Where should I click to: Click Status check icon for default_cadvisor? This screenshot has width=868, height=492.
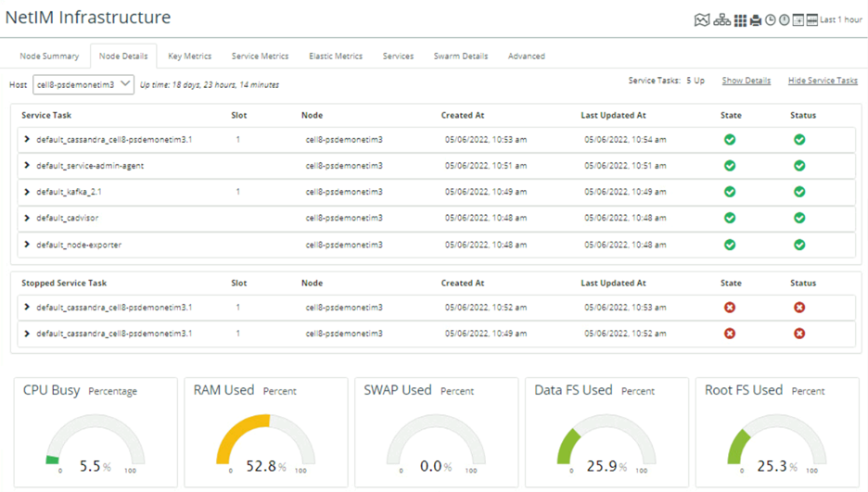pyautogui.click(x=798, y=218)
